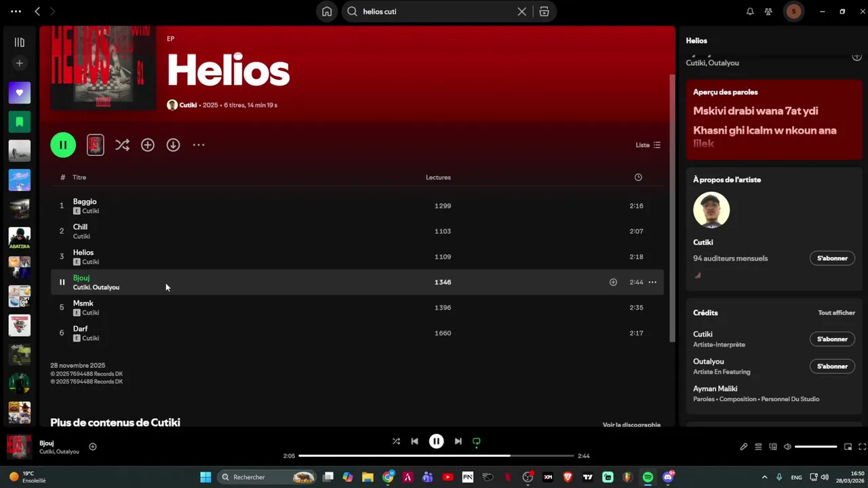Open more options for Bjouj row

[652, 282]
